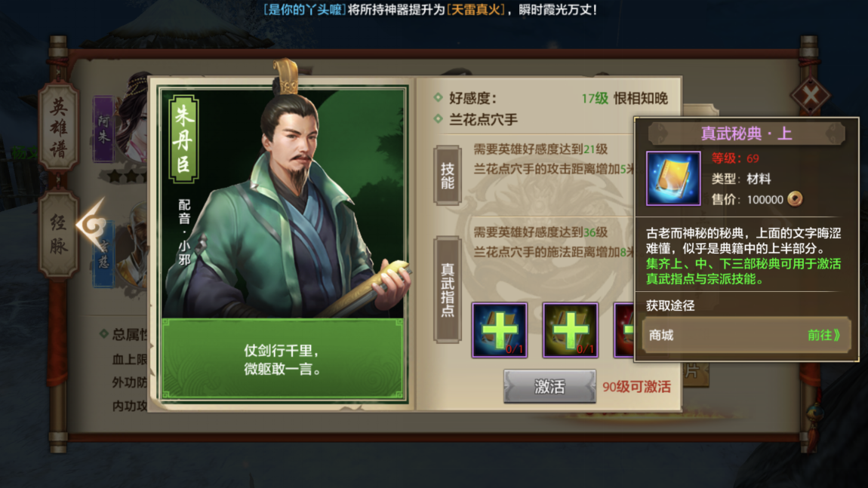
Task: Click the 商城 acquisition route row
Action: [x=746, y=335]
